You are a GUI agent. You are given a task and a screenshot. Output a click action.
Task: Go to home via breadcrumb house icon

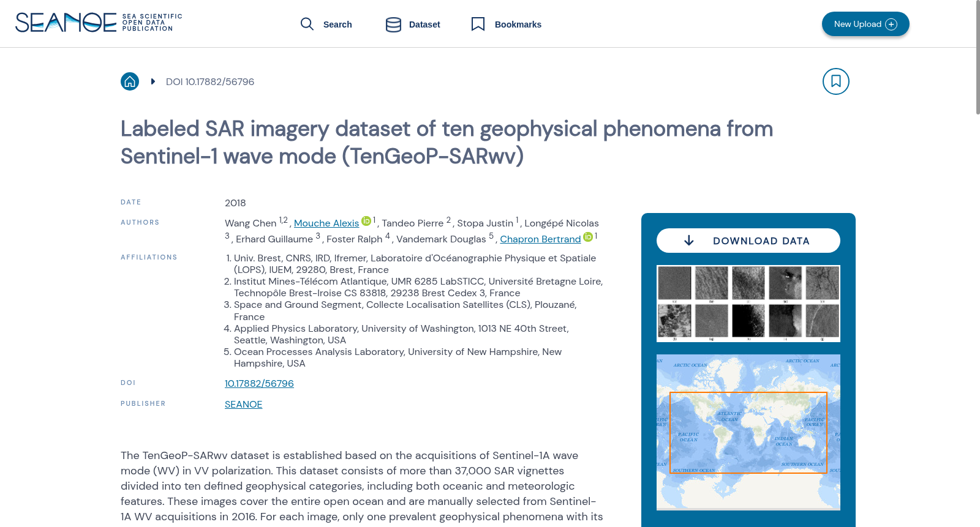point(130,81)
